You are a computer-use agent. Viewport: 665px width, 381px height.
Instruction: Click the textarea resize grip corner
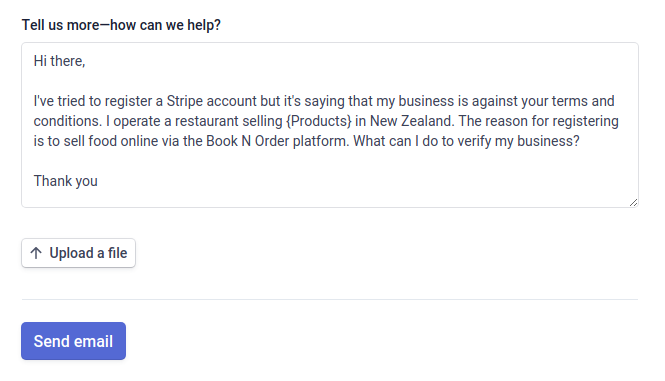pos(633,202)
